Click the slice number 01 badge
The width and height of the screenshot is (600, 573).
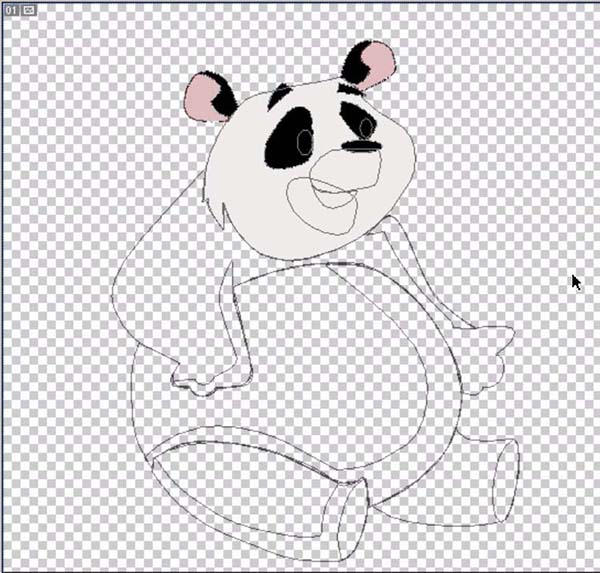(11, 10)
